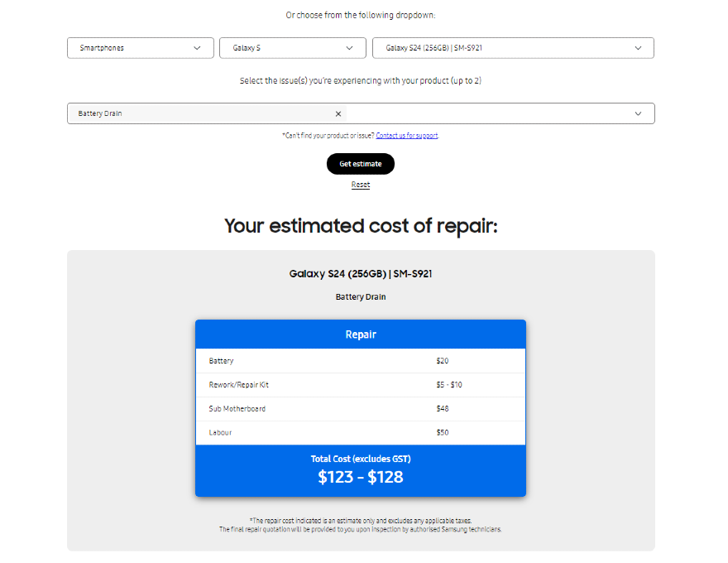Remove the Battery Drain tag with X
This screenshot has width=728, height=563.
[338, 113]
